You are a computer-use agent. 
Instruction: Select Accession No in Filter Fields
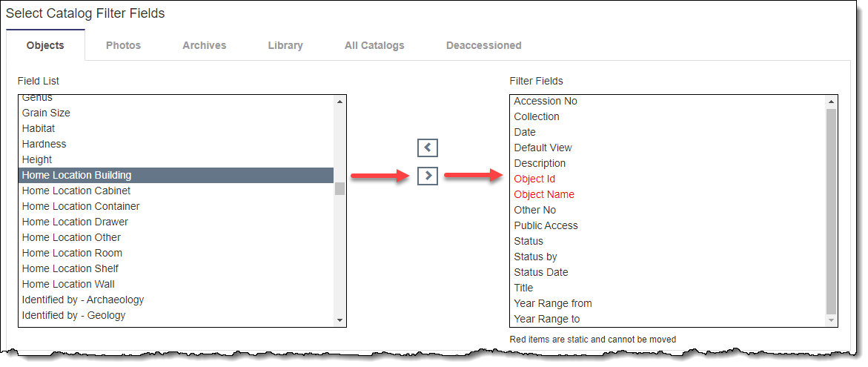[546, 101]
